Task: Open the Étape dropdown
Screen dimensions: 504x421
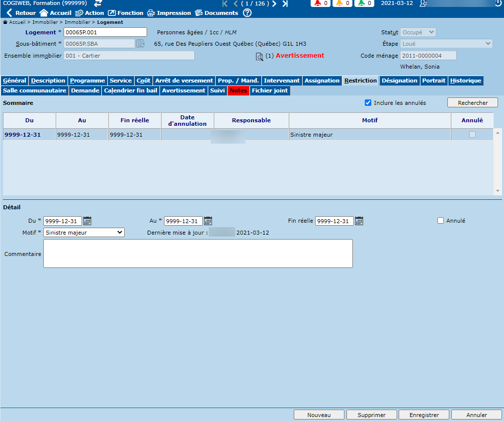Action: [446, 44]
